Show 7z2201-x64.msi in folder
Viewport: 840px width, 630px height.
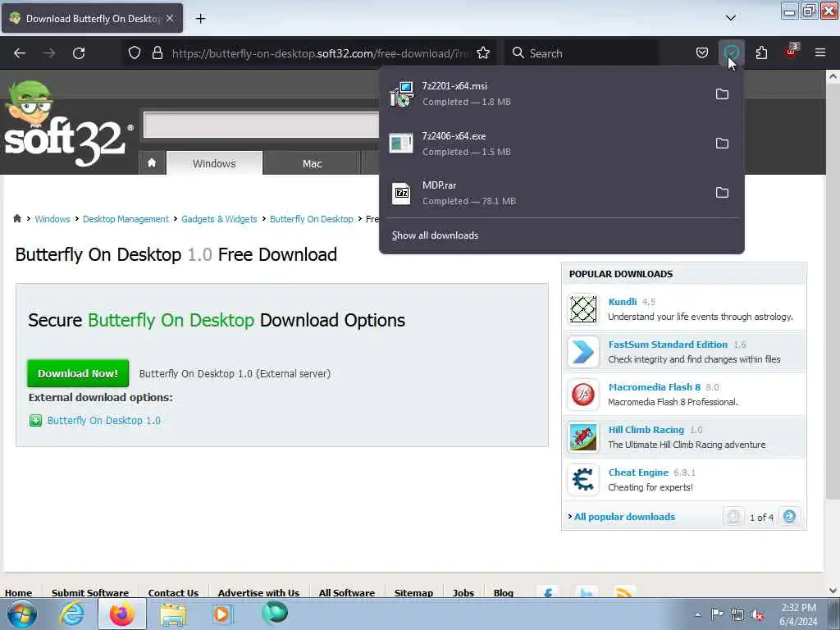coord(722,94)
